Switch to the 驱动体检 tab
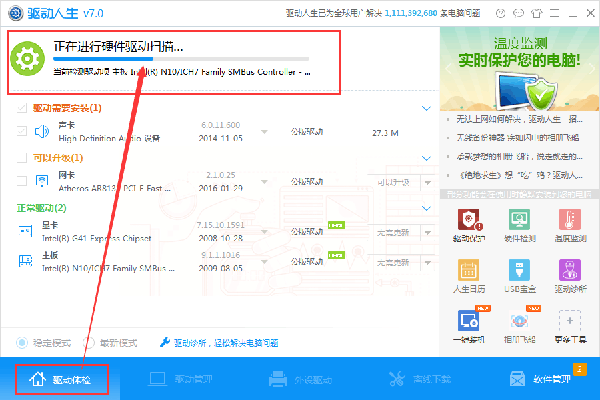This screenshot has width=600, height=400. 60,379
